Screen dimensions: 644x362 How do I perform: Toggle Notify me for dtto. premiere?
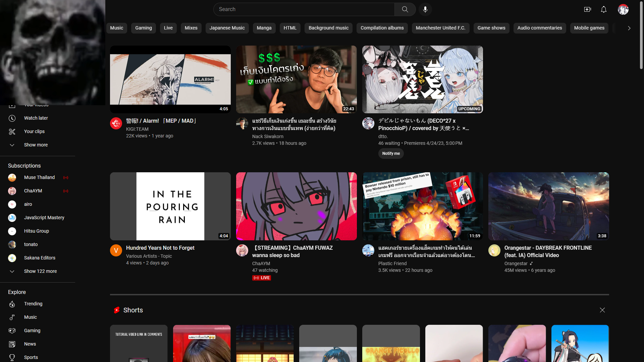391,154
